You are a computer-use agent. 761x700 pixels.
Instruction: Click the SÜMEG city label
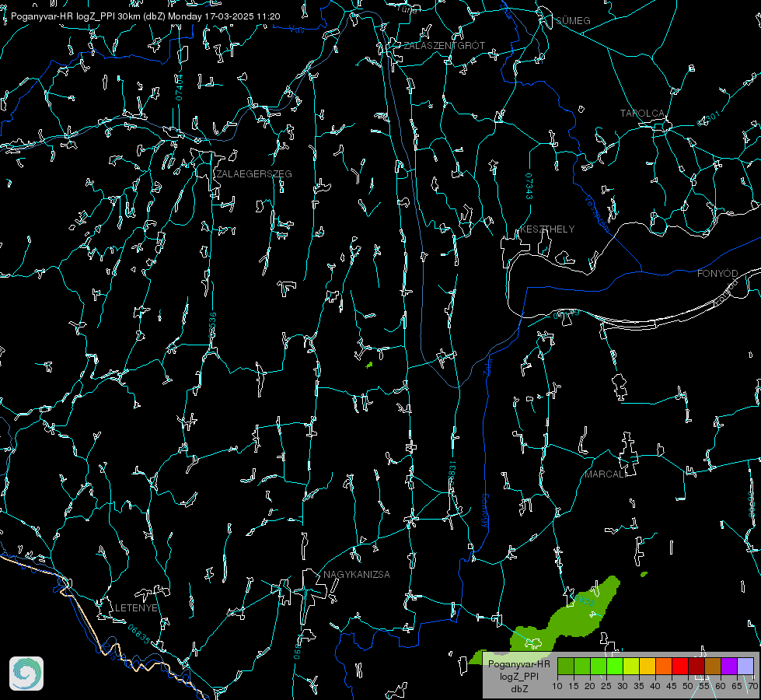click(x=573, y=21)
